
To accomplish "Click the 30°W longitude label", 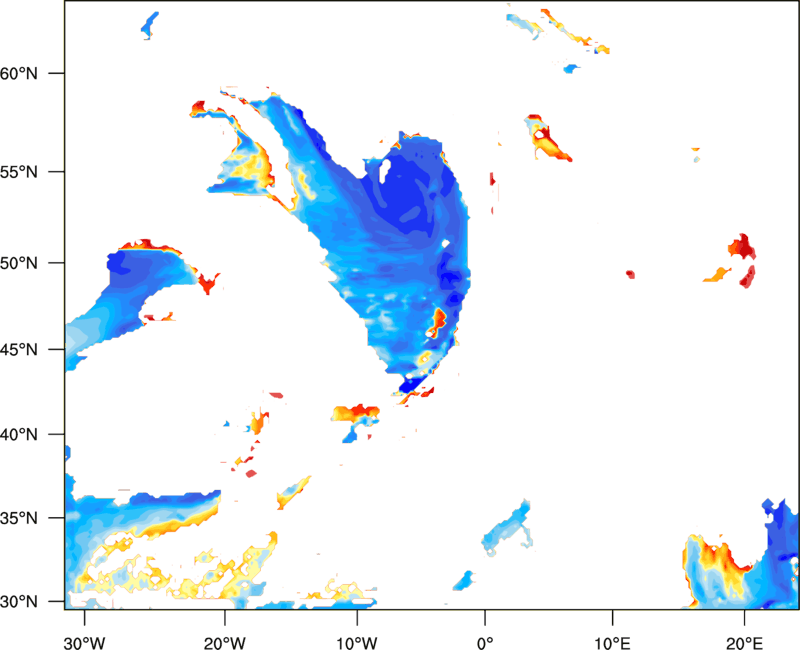I will (85, 642).
